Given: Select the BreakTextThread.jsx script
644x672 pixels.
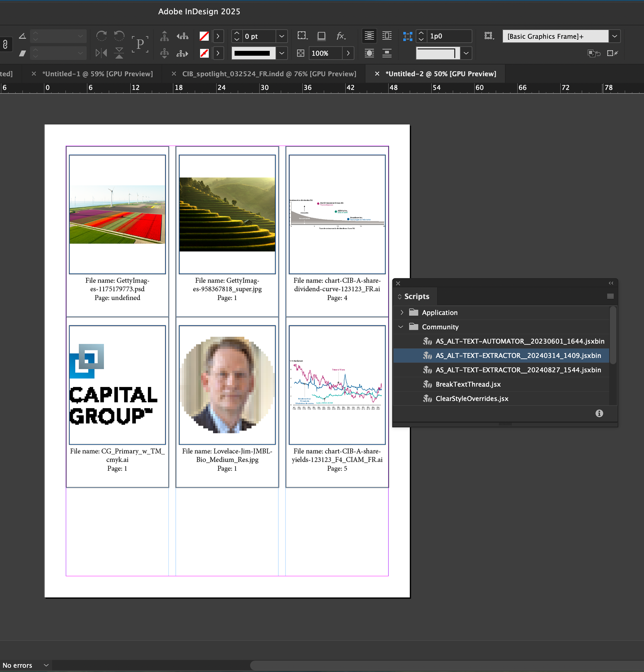Looking at the screenshot, I should pyautogui.click(x=468, y=384).
